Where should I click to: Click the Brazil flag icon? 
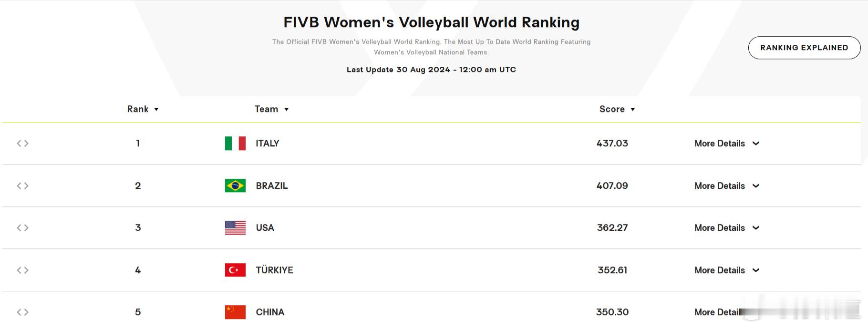coord(235,185)
